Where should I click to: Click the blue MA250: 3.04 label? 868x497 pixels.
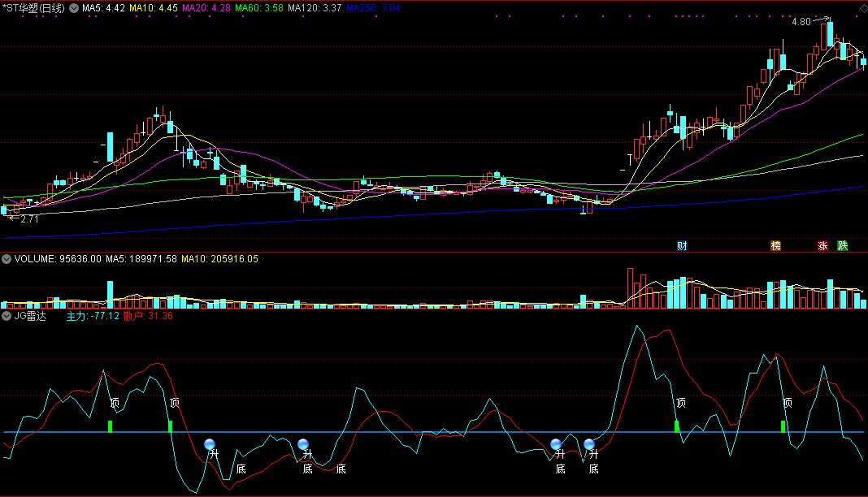tap(373, 8)
